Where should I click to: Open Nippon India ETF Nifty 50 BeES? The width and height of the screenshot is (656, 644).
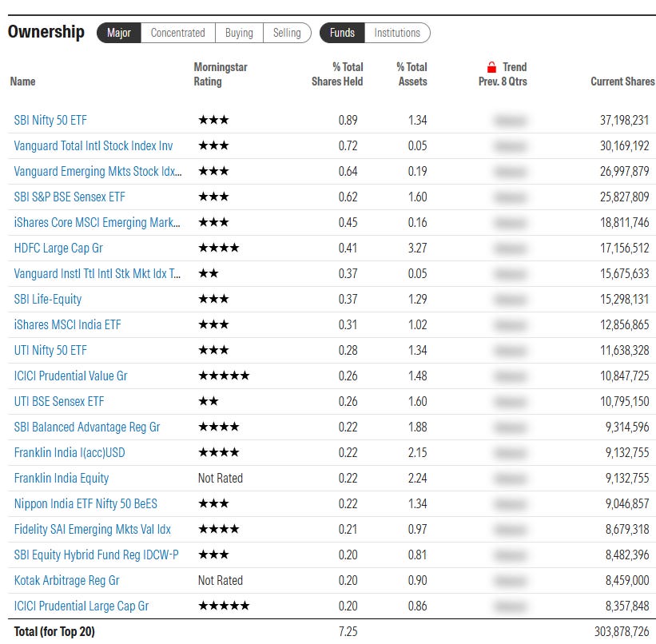[x=85, y=504]
